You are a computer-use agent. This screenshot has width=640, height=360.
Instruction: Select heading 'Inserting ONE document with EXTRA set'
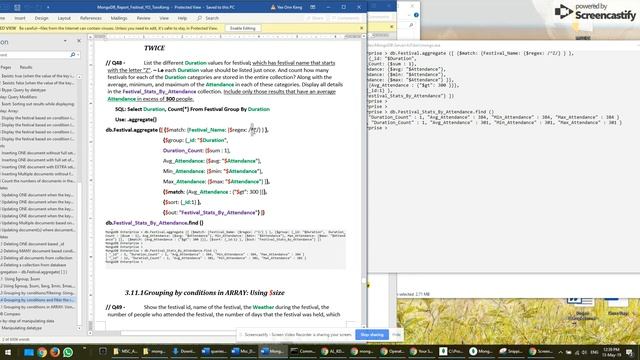point(38,167)
